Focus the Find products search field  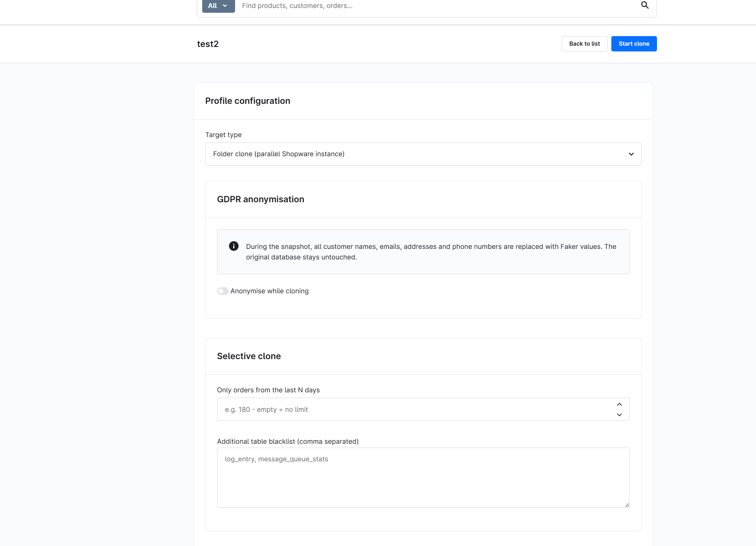click(437, 6)
